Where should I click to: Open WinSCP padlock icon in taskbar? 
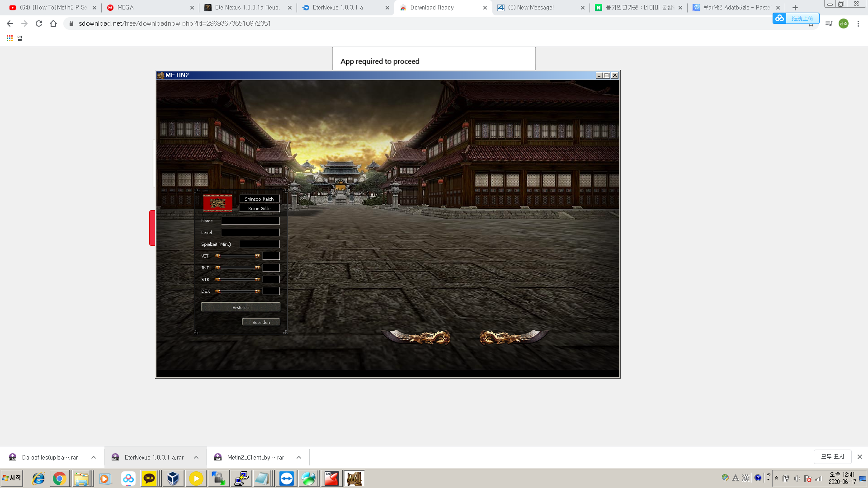click(218, 479)
